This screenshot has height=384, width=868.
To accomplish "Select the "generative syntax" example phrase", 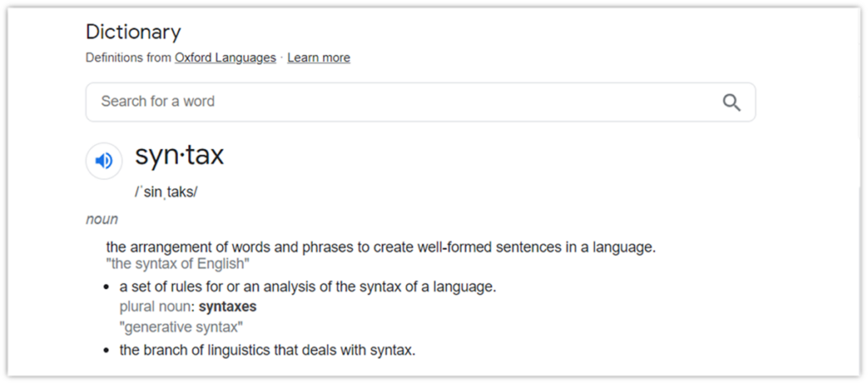I will [x=181, y=326].
